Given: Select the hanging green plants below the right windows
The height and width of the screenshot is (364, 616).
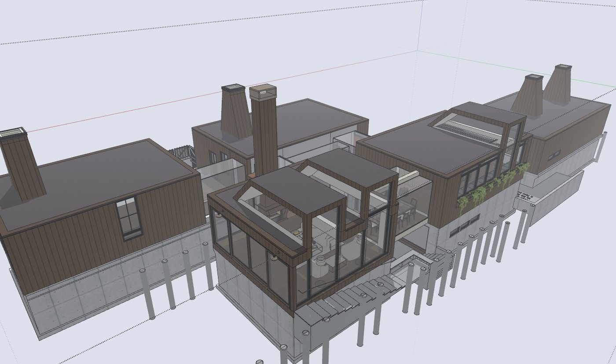Looking at the screenshot, I should click(x=493, y=187).
